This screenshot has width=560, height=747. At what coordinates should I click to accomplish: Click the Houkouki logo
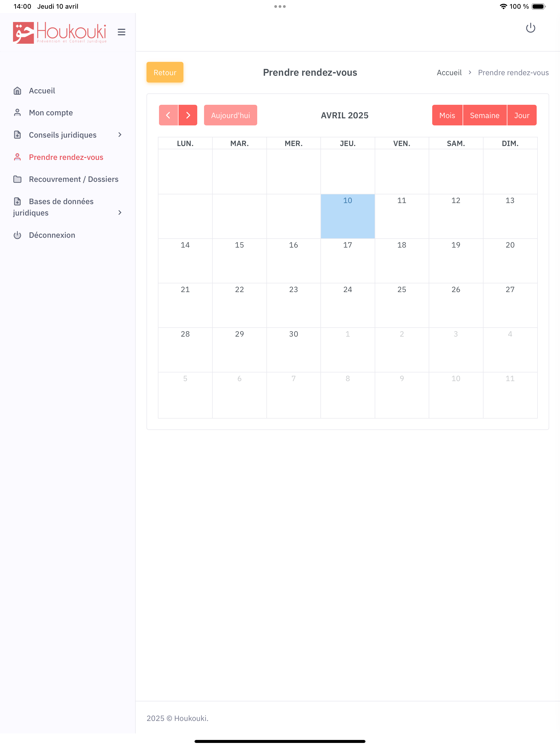point(60,32)
